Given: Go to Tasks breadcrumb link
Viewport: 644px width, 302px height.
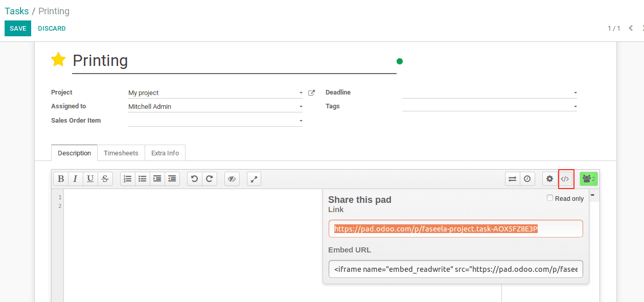Looking at the screenshot, I should pyautogui.click(x=17, y=11).
